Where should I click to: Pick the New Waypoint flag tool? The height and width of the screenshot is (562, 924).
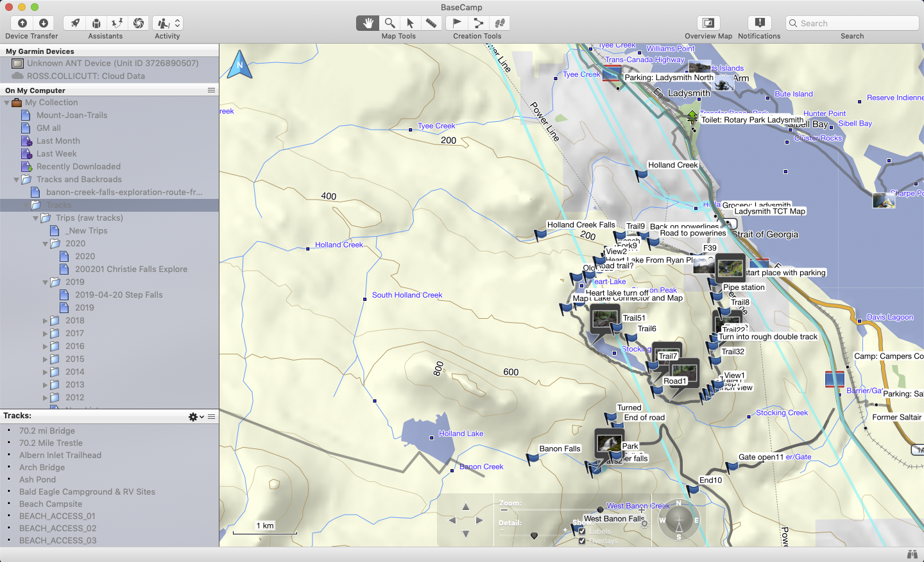(457, 23)
